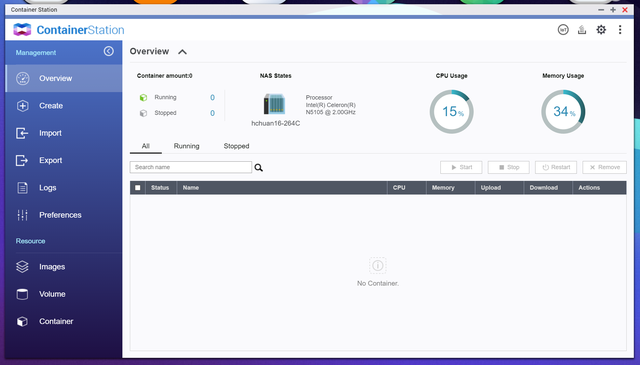640x365 pixels.
Task: Open the three-dot more menu
Action: click(620, 30)
